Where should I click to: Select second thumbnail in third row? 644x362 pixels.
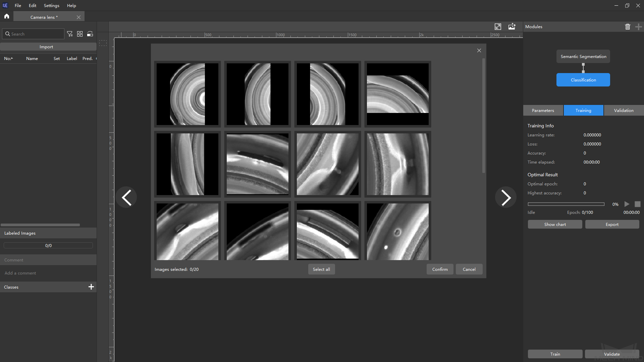click(x=258, y=231)
